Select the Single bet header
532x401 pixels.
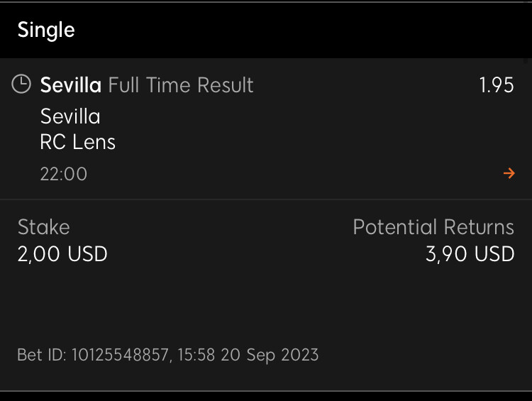point(46,31)
